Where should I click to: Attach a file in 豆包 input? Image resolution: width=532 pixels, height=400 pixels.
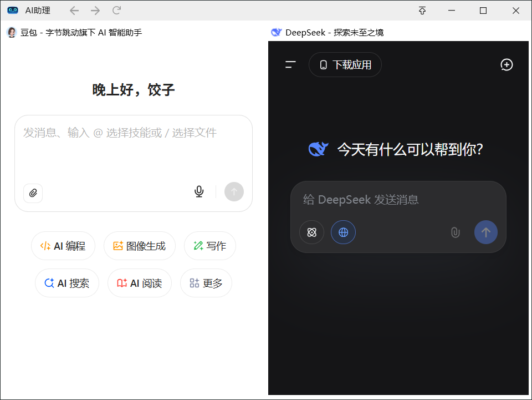click(x=33, y=193)
